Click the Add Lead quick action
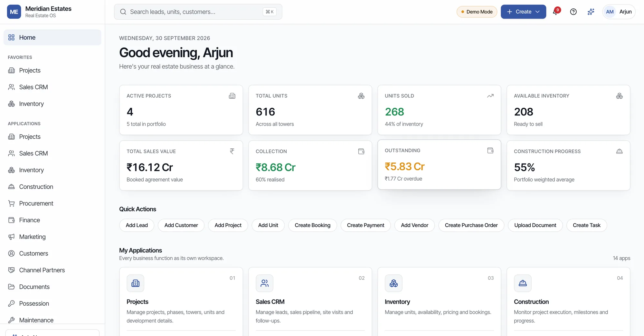This screenshot has width=644, height=336. tap(137, 225)
